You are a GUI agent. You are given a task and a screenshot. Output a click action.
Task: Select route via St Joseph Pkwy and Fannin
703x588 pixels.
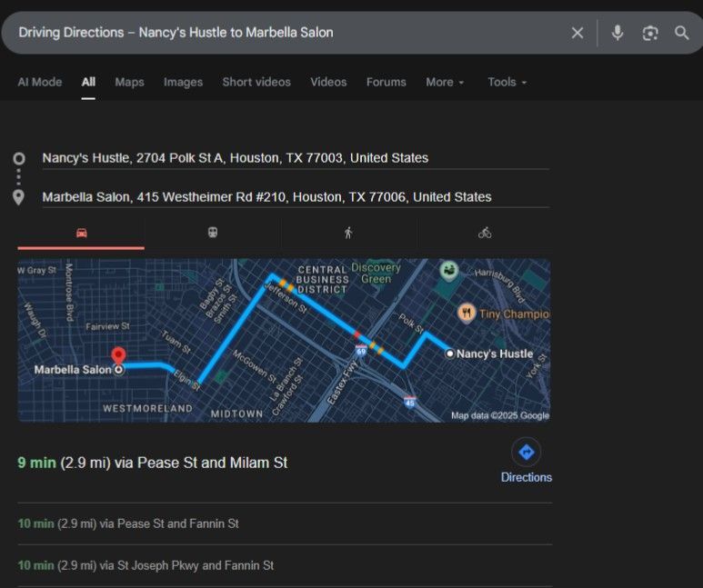point(146,565)
